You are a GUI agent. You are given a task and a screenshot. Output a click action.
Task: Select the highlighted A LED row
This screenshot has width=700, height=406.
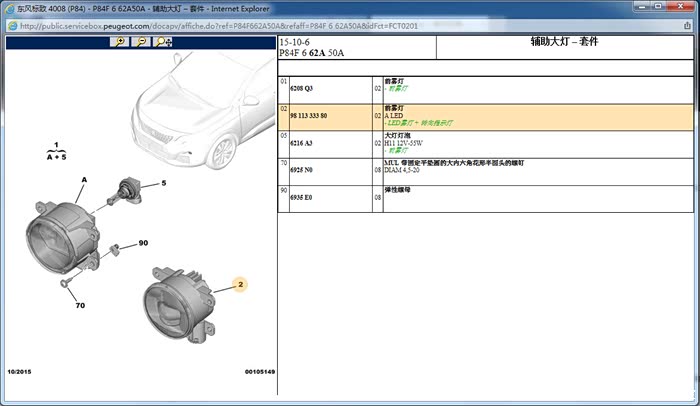point(394,116)
